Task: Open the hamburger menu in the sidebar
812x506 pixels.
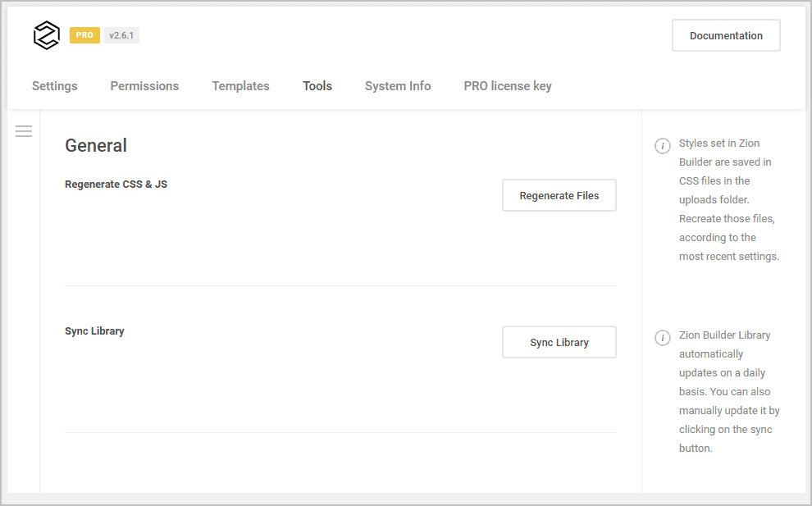Action: tap(23, 131)
